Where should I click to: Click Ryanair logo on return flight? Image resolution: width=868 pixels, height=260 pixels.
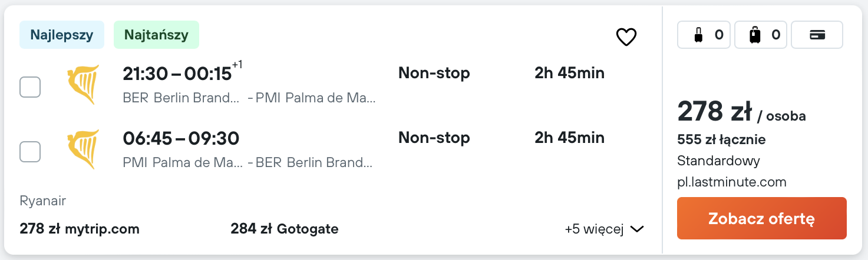pyautogui.click(x=83, y=149)
